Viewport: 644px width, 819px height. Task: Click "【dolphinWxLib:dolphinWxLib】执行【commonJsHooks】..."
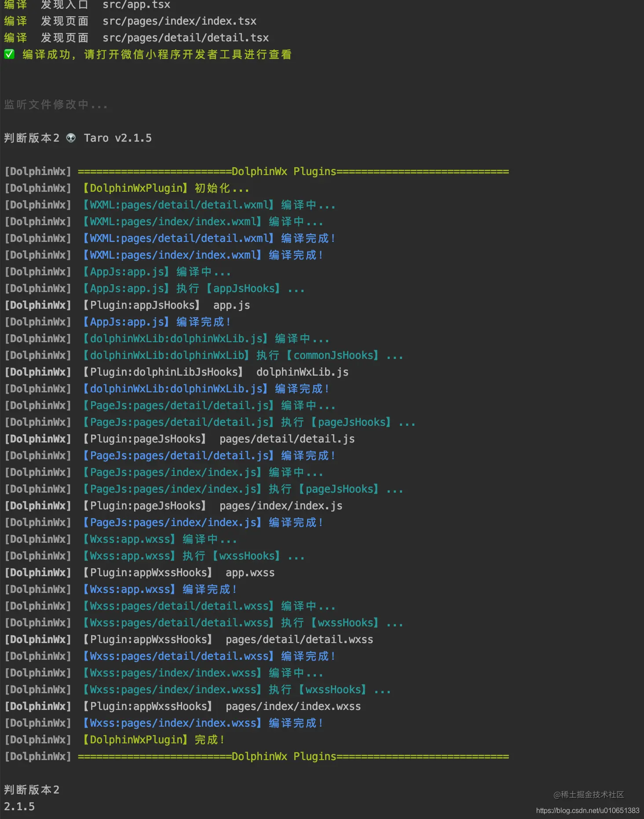click(243, 355)
